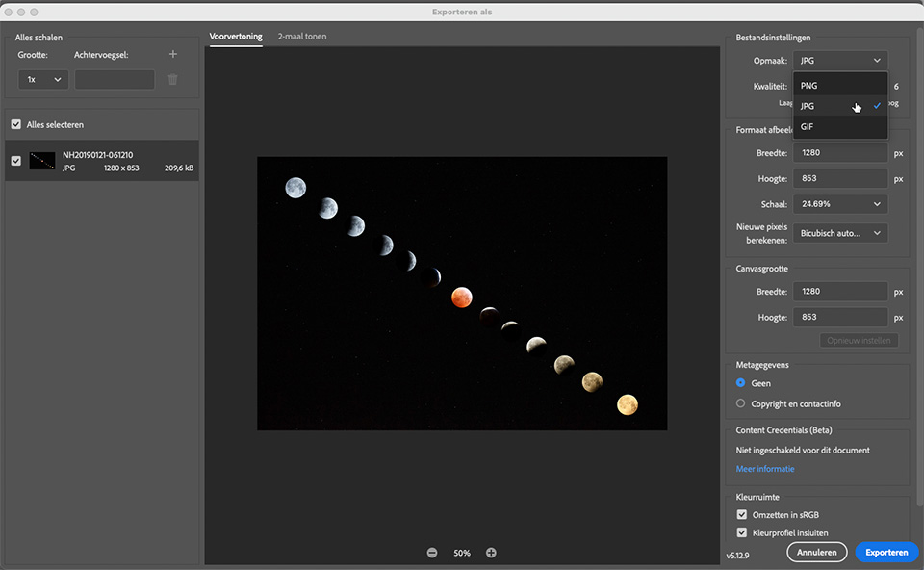
Task: Zoom out preview with minus icon
Action: 432,553
